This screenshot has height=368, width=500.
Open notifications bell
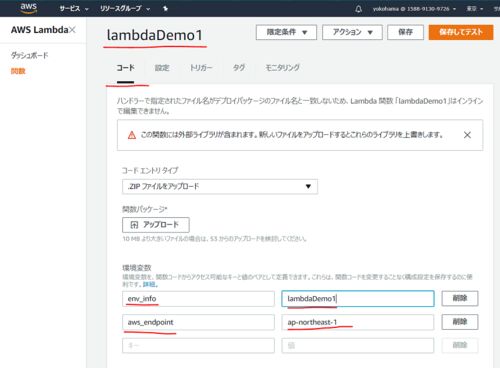pyautogui.click(x=358, y=9)
